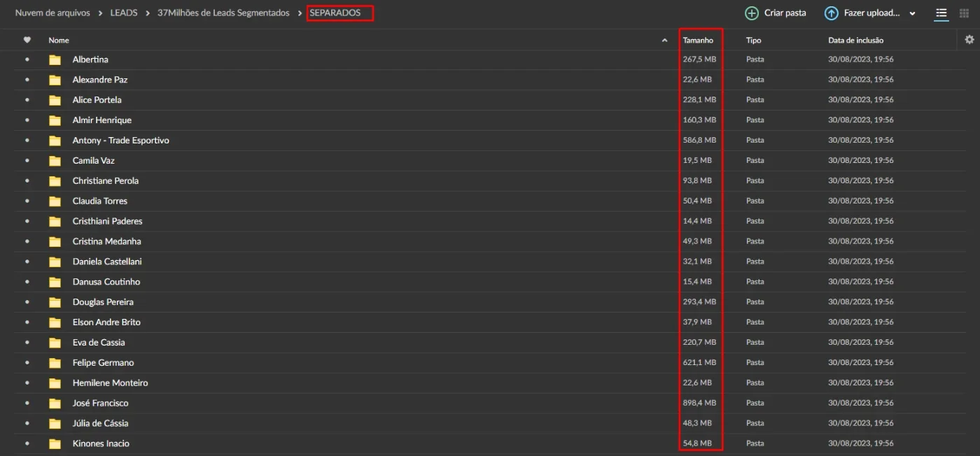Toggle favorite dot for Camila Vaz row
Image resolution: width=980 pixels, height=456 pixels.
tap(27, 160)
